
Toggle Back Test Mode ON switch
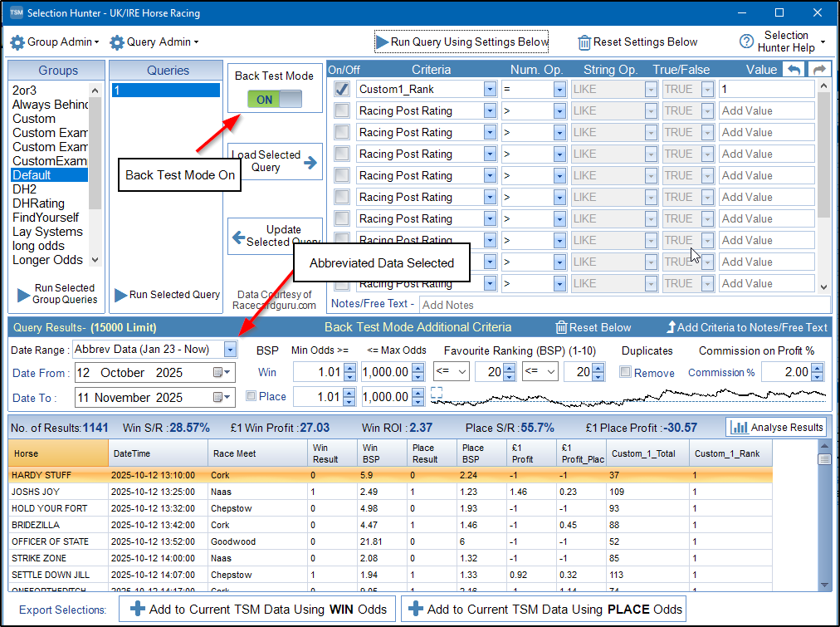pyautogui.click(x=276, y=99)
